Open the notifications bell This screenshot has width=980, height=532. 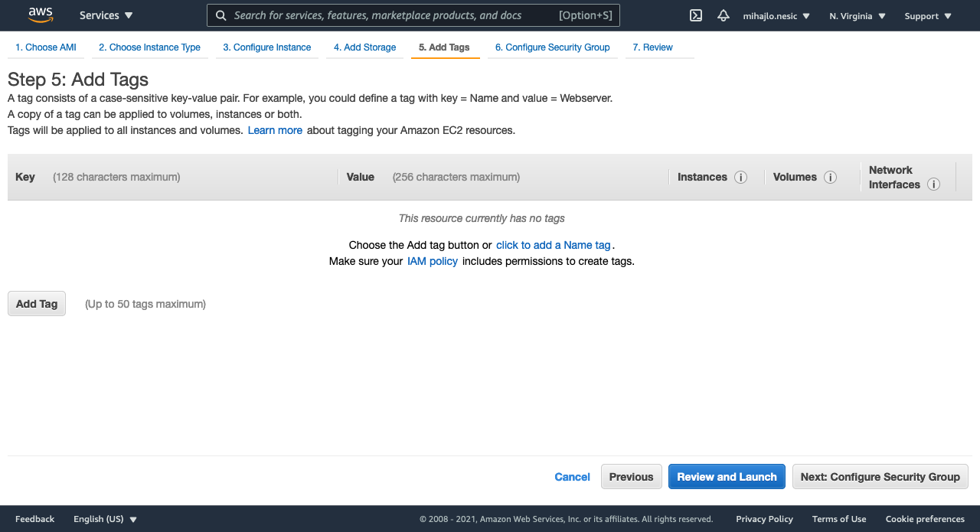pos(724,15)
